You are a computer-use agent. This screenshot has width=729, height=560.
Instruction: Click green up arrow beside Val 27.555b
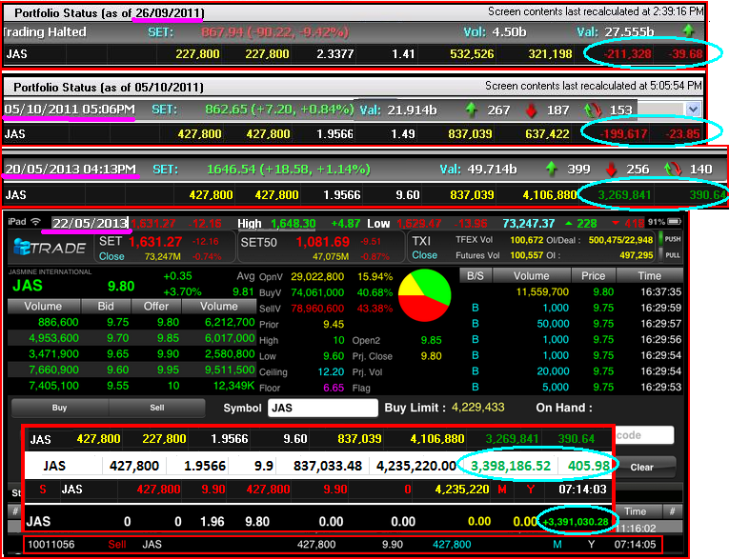coord(688,31)
